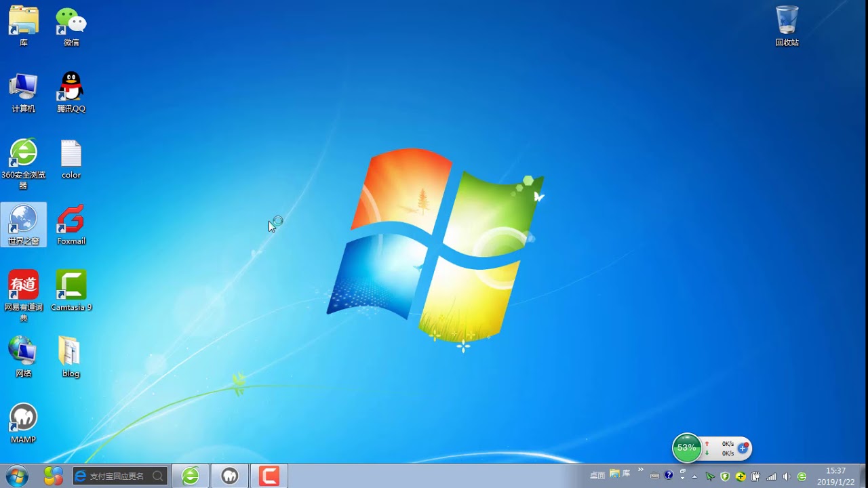Screen dimensions: 868x488
Task: Switch to MAMP taskbar button
Action: click(230, 476)
